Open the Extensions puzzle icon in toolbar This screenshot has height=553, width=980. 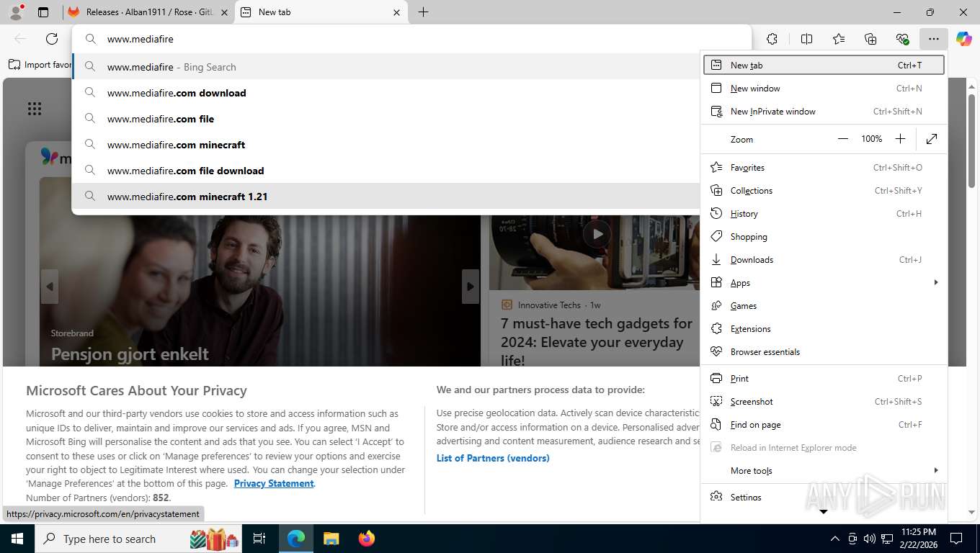(x=772, y=39)
